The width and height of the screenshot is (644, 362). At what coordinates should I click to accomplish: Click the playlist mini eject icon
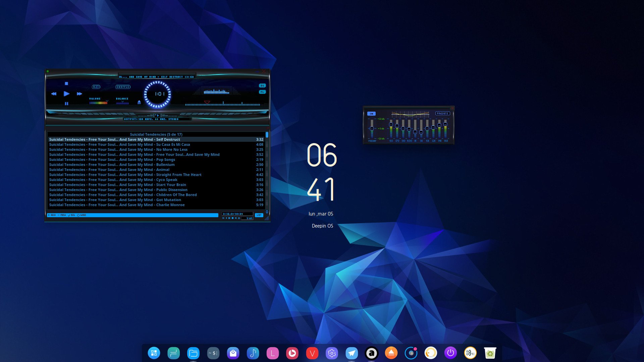(239, 218)
